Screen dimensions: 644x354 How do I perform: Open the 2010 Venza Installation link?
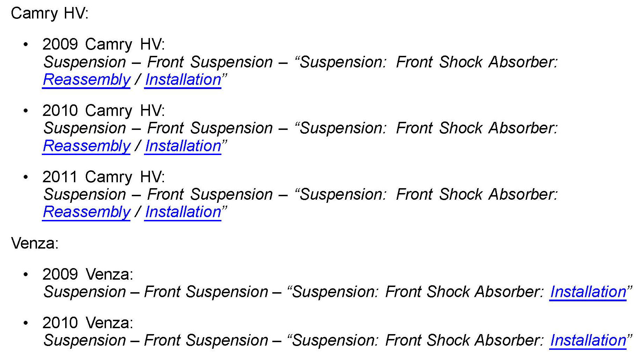(588, 340)
